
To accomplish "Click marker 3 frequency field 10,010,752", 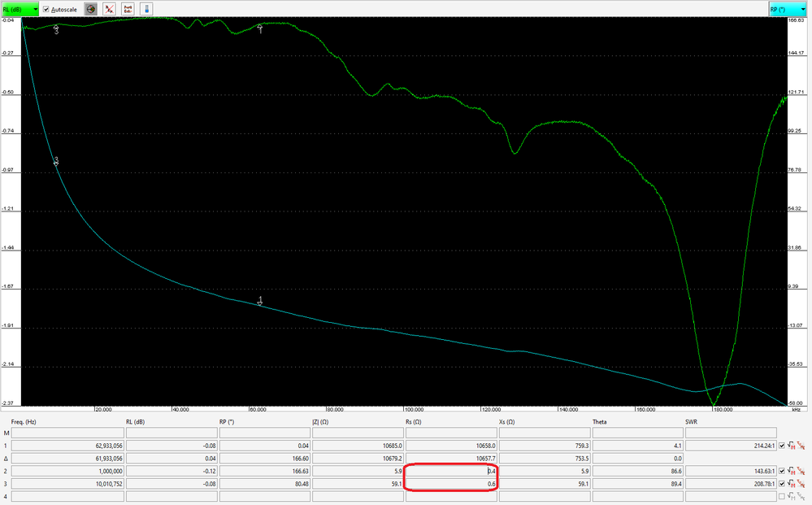I will (67, 483).
